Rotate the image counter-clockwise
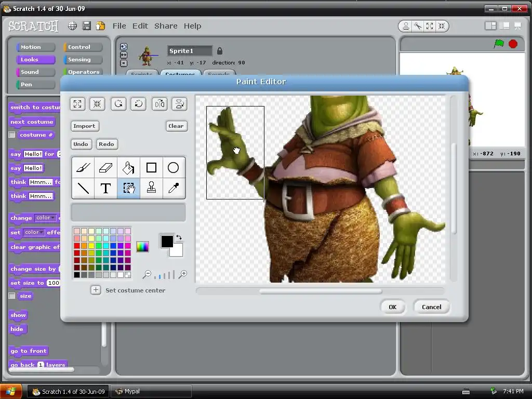 point(118,104)
